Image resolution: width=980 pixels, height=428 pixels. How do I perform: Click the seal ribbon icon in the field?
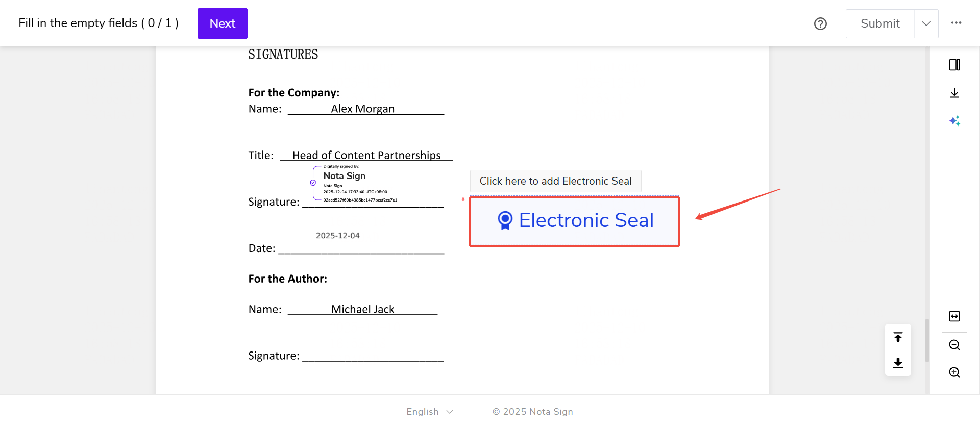click(505, 220)
